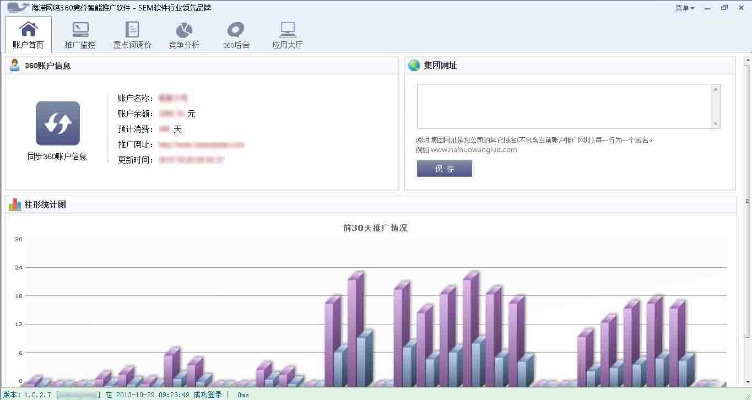Click the 360账户信息 user panel icon

click(x=15, y=66)
